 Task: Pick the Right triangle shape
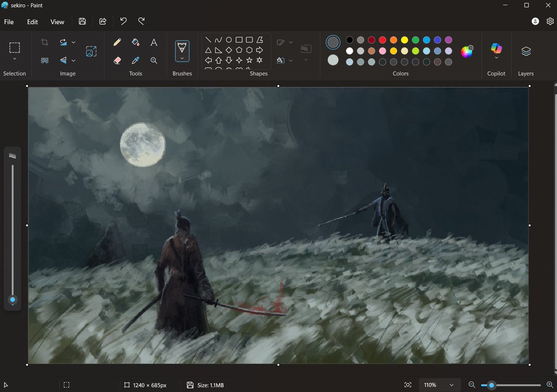coord(219,50)
